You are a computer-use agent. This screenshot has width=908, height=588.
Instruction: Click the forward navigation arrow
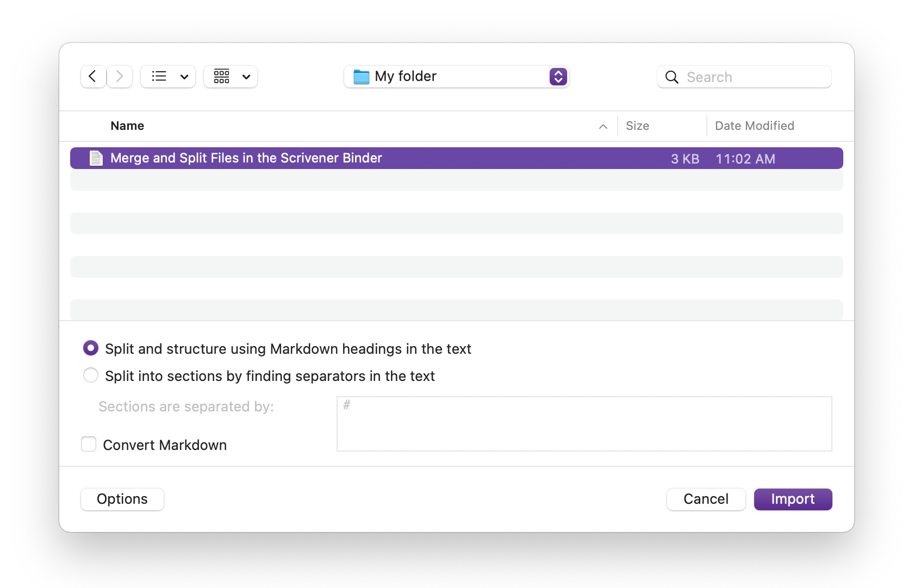pos(120,77)
